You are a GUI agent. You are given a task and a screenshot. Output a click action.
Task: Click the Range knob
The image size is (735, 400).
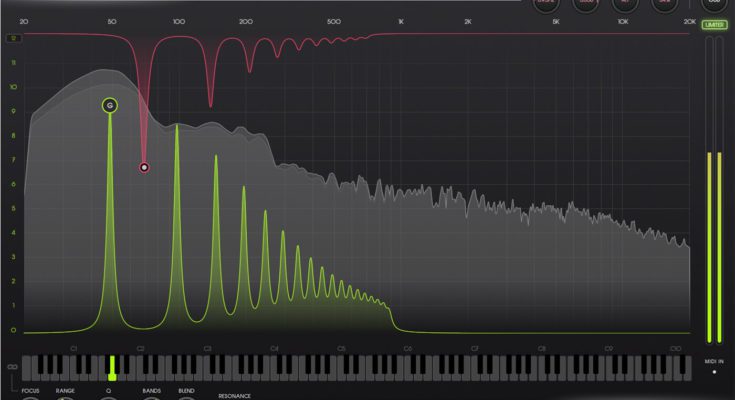[x=65, y=397]
